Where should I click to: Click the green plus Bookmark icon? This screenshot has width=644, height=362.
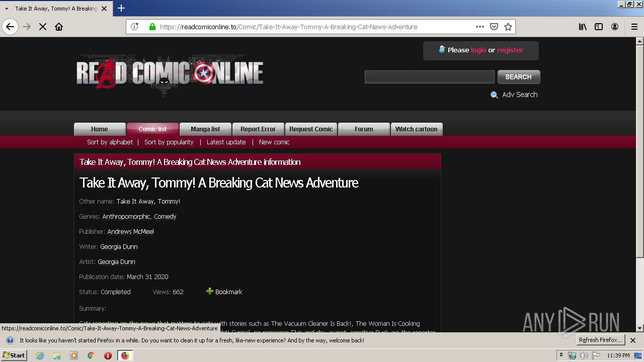(210, 291)
